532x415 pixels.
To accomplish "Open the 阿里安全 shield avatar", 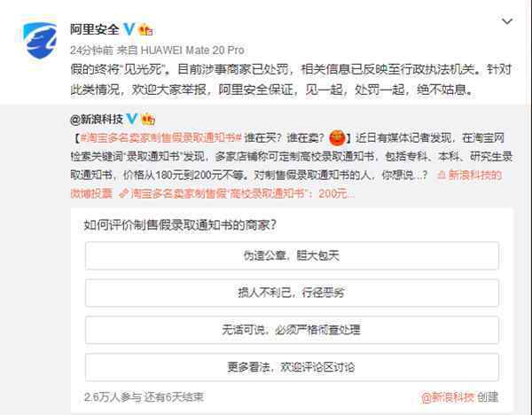I will (x=39, y=40).
